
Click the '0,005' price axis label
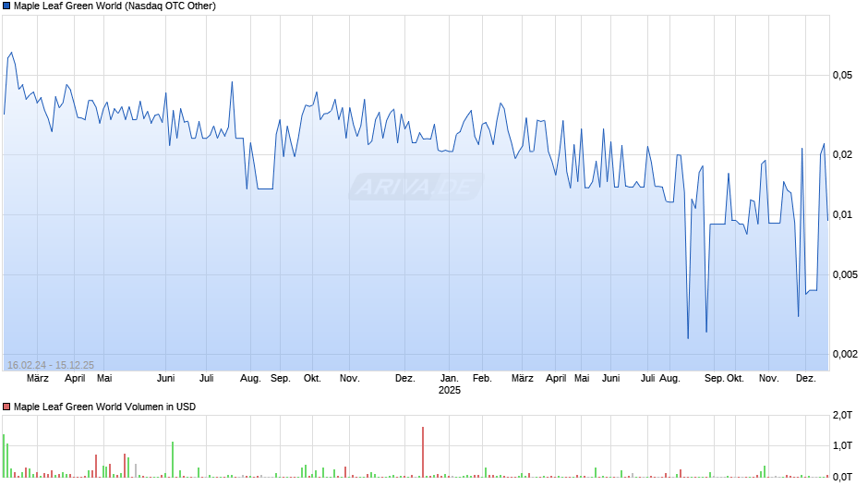coord(845,274)
